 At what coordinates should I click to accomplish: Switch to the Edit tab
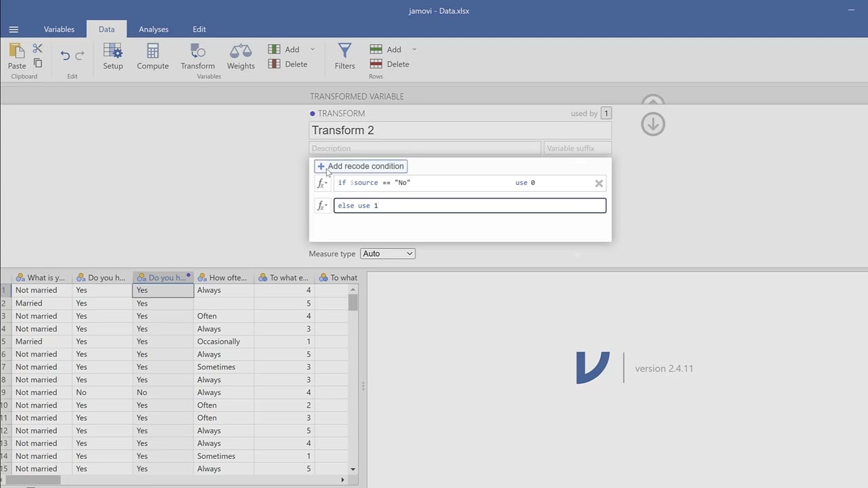coord(199,29)
